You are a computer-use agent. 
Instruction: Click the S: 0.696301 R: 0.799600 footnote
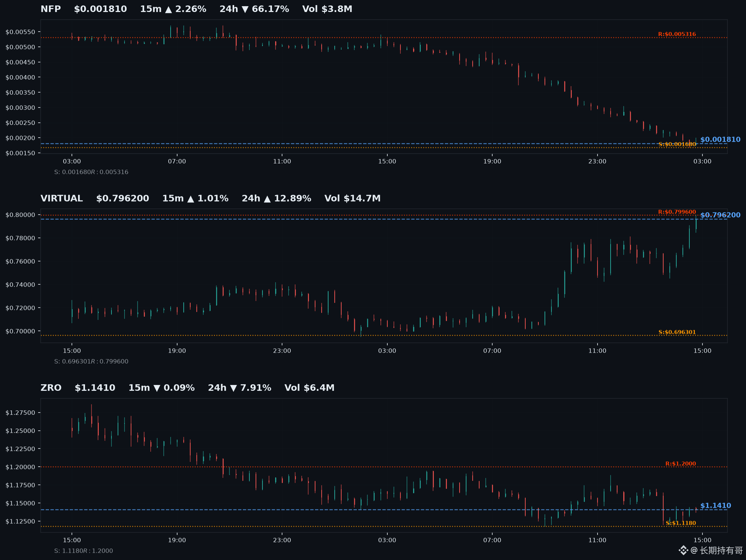(x=91, y=362)
